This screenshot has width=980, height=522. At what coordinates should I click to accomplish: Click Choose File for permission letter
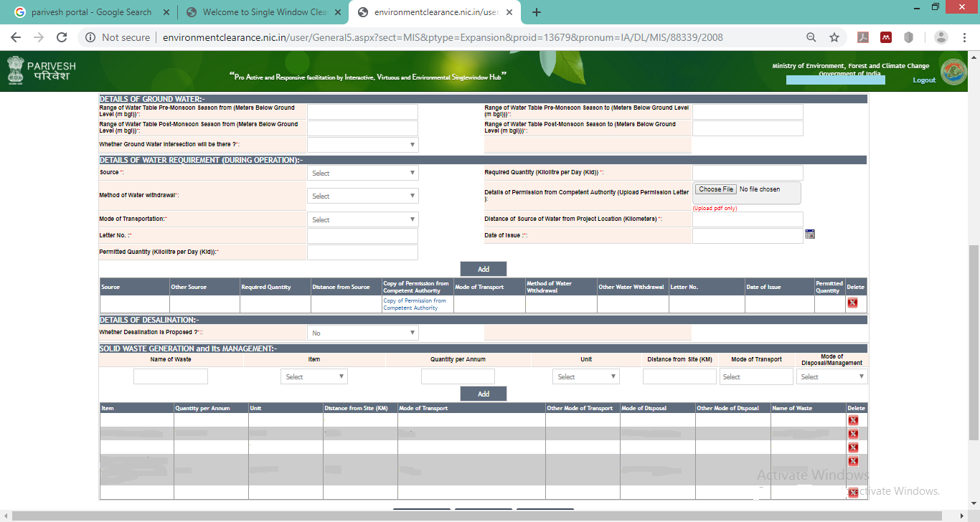[x=716, y=189]
